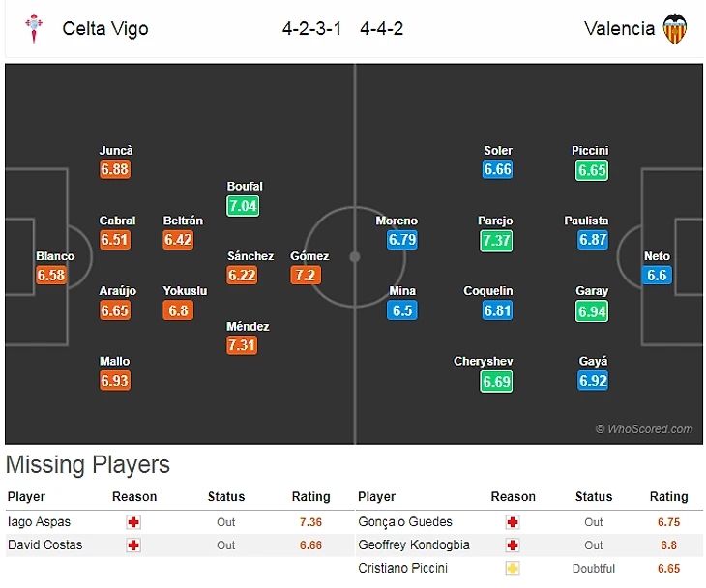
Task: Select Cheryshev's 6.69 rating badge
Action: tap(496, 381)
